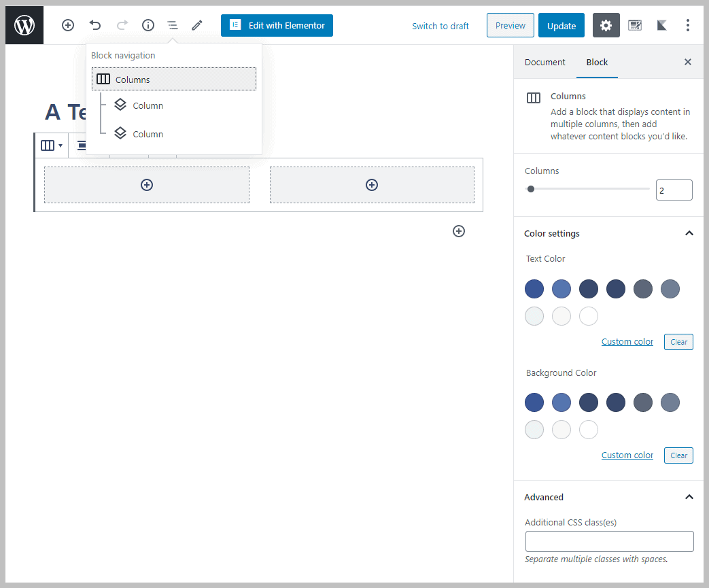Collapse the Color settings panel
The height and width of the screenshot is (588, 709).
(x=689, y=233)
